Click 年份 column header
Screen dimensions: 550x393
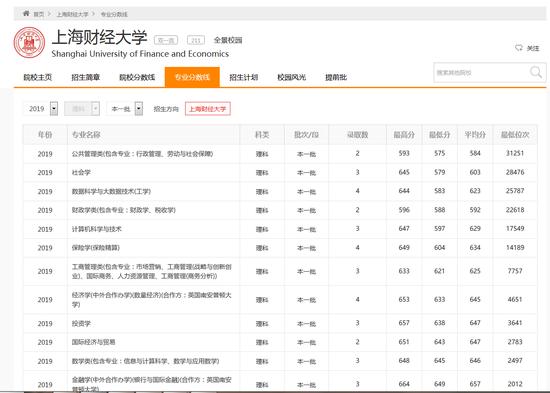pyautogui.click(x=45, y=135)
